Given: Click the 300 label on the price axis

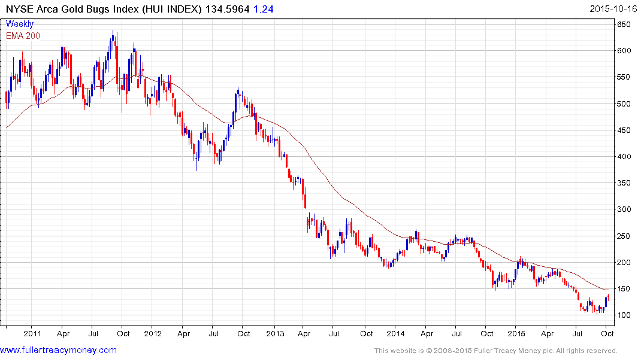Looking at the screenshot, I should 624,209.
